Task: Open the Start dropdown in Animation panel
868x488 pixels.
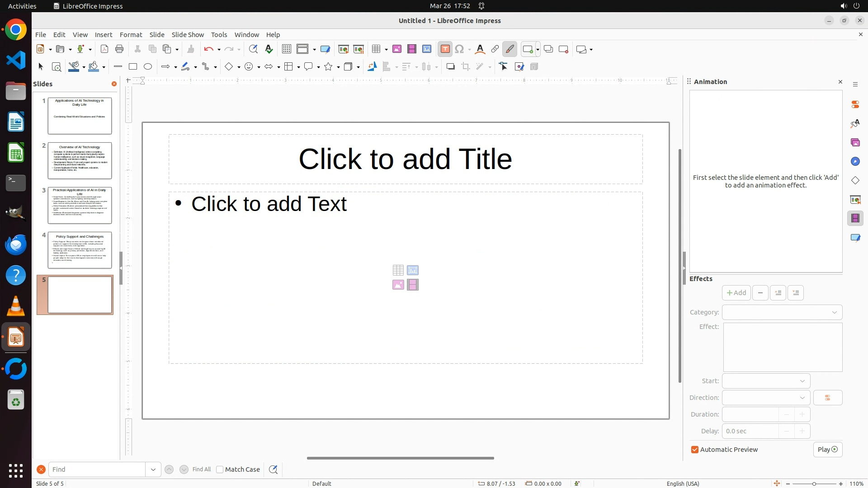Action: click(x=766, y=381)
